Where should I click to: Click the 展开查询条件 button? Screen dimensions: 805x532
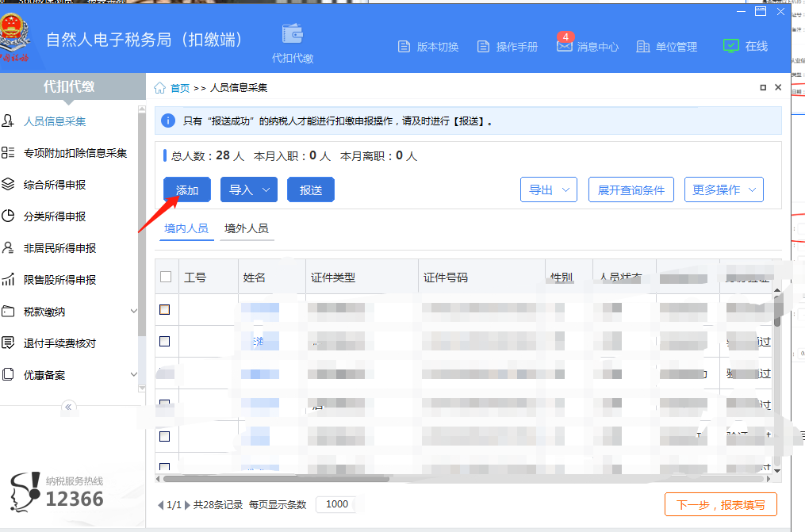coord(631,189)
